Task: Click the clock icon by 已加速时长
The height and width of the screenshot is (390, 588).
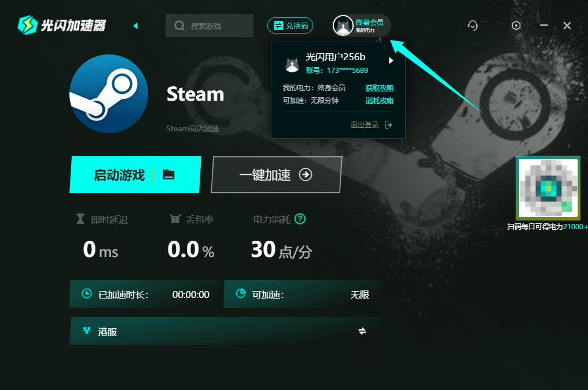Action: tap(87, 293)
